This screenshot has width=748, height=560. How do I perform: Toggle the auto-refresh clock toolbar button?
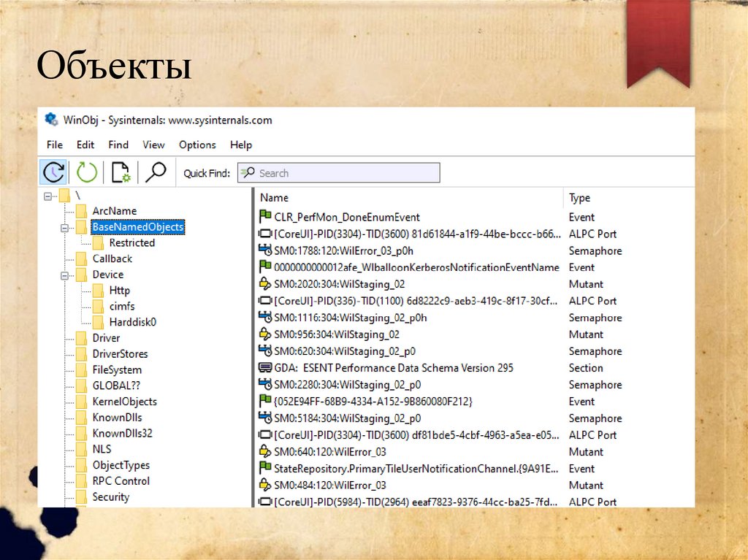[53, 172]
